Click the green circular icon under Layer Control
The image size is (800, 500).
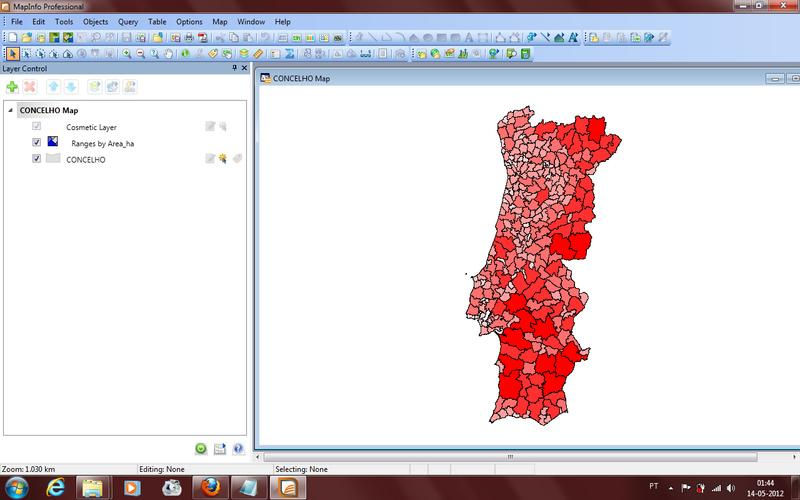[201, 448]
